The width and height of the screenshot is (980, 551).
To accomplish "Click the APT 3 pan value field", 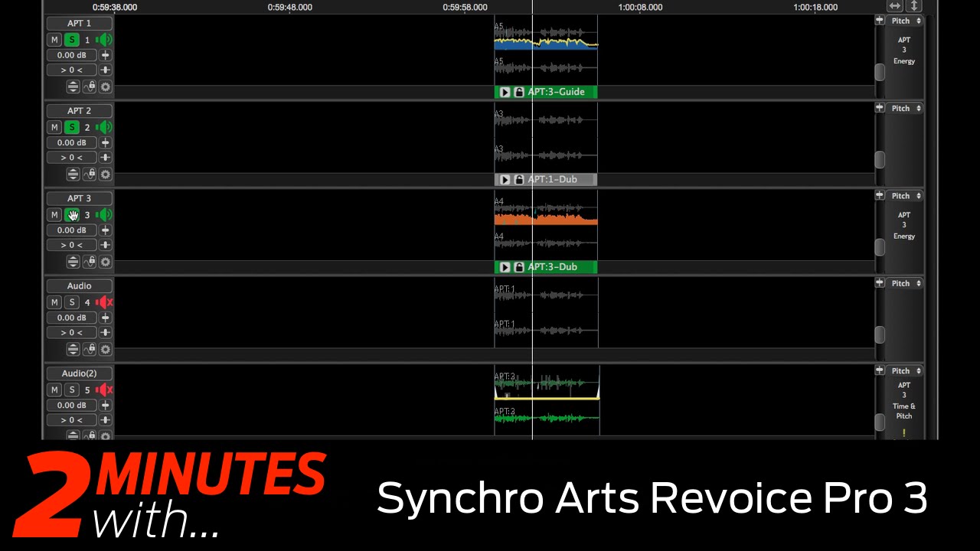I will click(72, 245).
